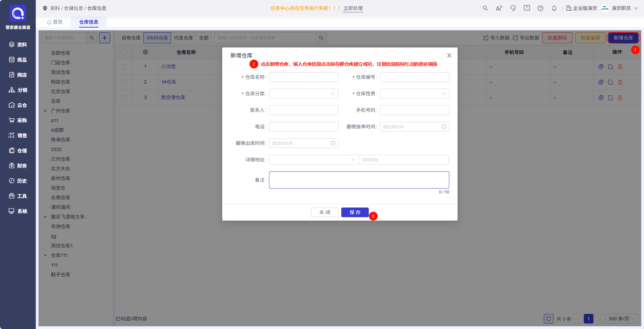Open the AI assistant icon
The image size is (644, 329).
(x=499, y=8)
